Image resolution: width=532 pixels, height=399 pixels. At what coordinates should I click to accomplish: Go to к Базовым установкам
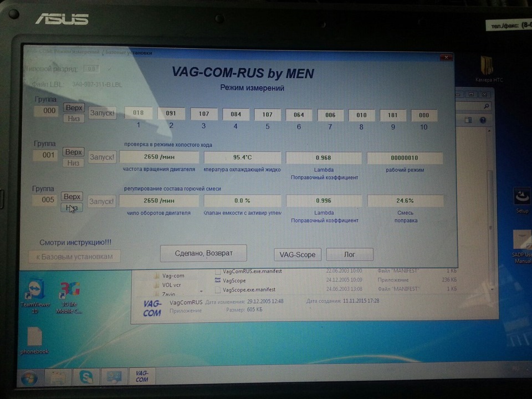[x=74, y=257]
